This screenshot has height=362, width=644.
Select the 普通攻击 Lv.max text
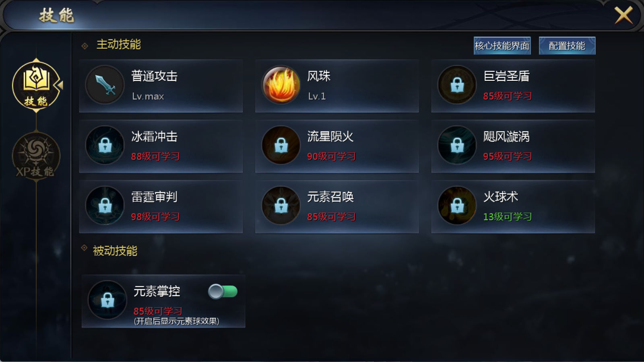148,97
